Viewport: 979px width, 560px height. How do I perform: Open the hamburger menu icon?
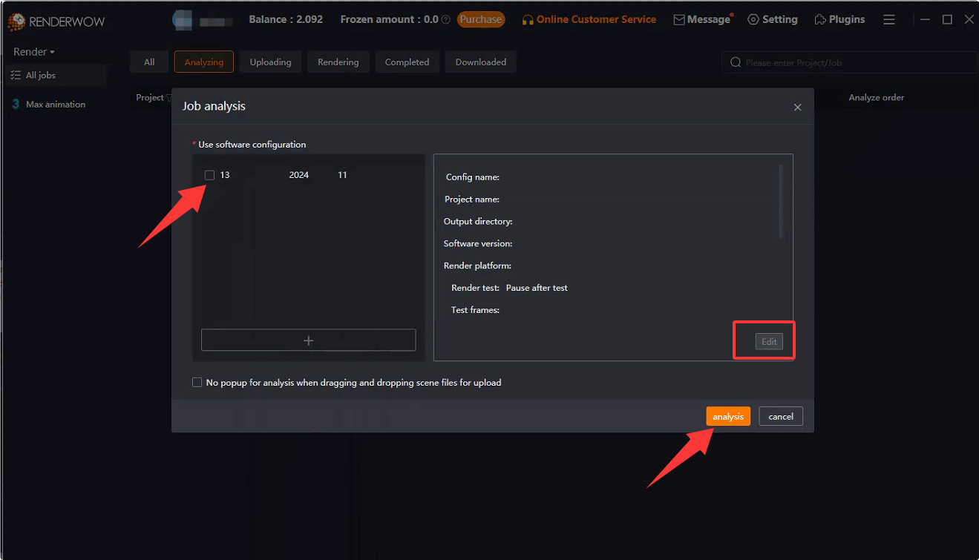[889, 19]
